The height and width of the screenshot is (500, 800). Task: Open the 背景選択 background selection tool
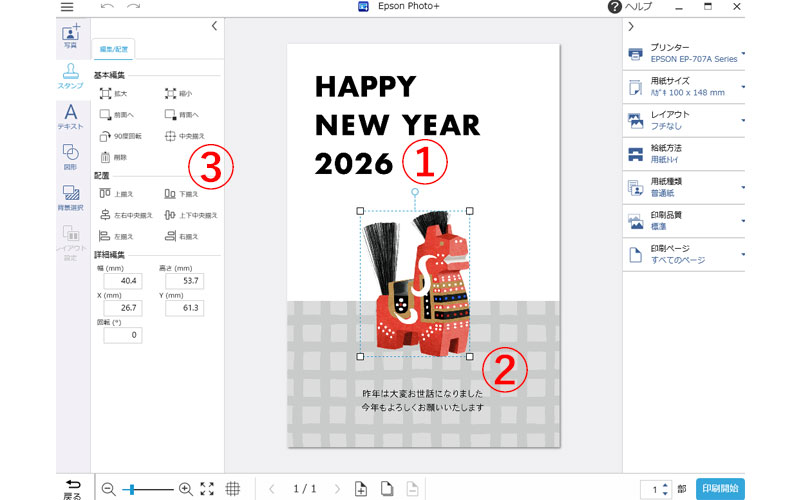(x=70, y=198)
